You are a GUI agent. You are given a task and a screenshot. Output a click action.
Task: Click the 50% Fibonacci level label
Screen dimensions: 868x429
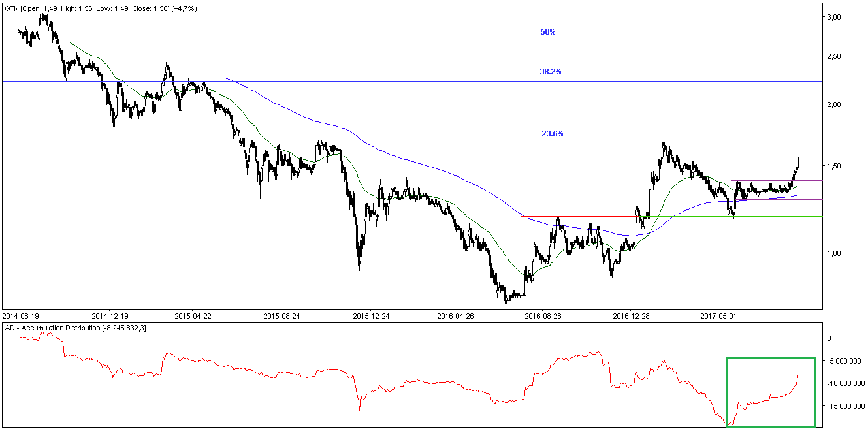click(x=548, y=32)
